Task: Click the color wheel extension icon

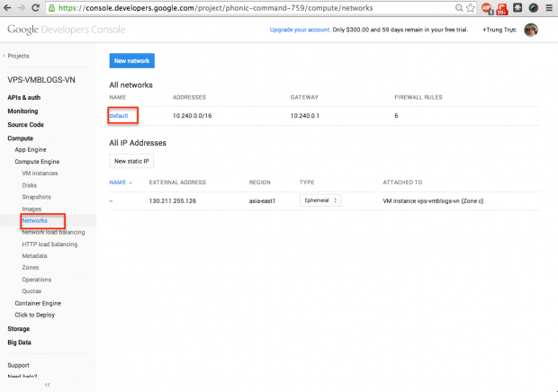Action: pyautogui.click(x=533, y=8)
